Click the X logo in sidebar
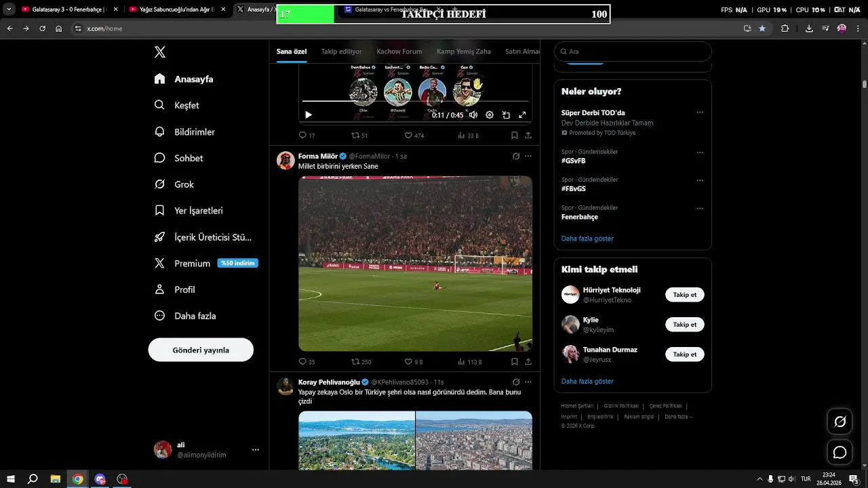Viewport: 868px width, 488px height. [160, 52]
